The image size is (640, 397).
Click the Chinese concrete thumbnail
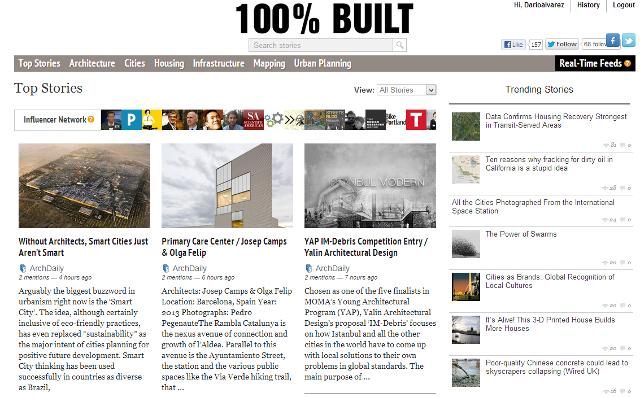466,373
